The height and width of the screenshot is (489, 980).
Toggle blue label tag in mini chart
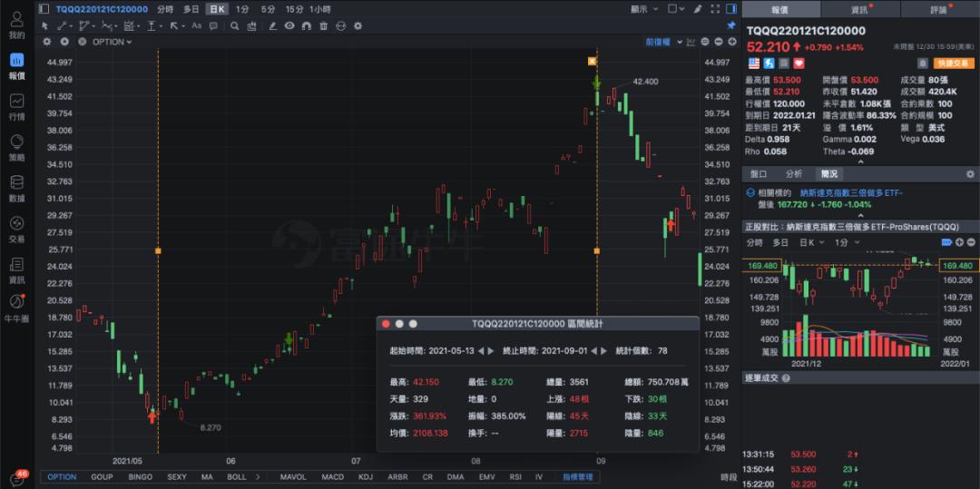pyautogui.click(x=946, y=242)
